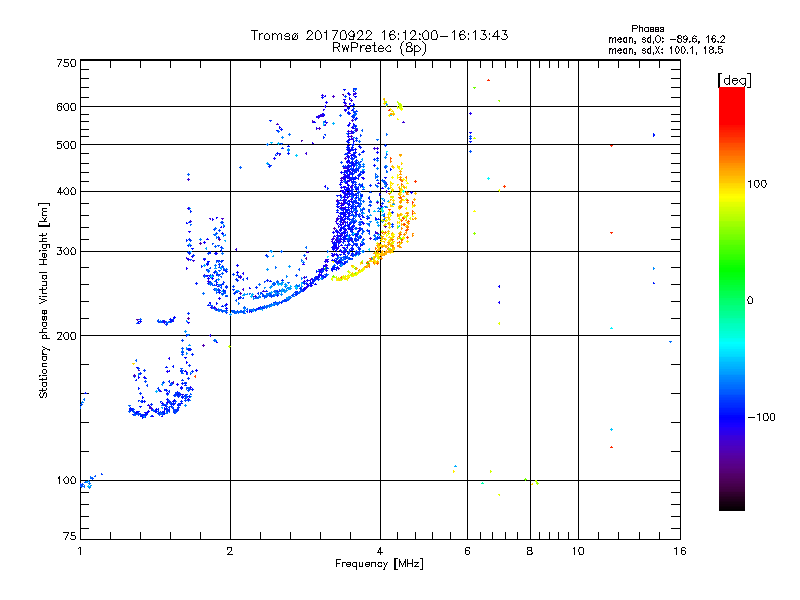The image size is (800, 600).
Task: Click y-axis tick label '500'
Action: click(66, 145)
